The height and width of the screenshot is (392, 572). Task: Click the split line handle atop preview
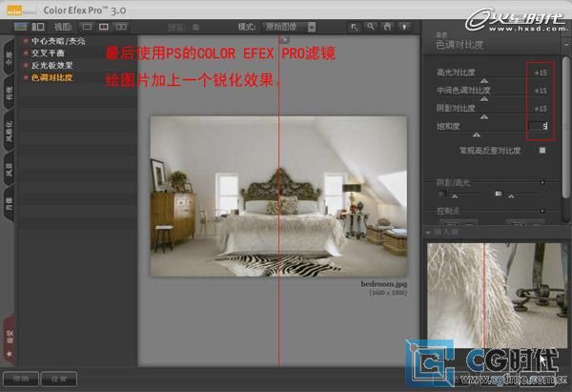[284, 39]
